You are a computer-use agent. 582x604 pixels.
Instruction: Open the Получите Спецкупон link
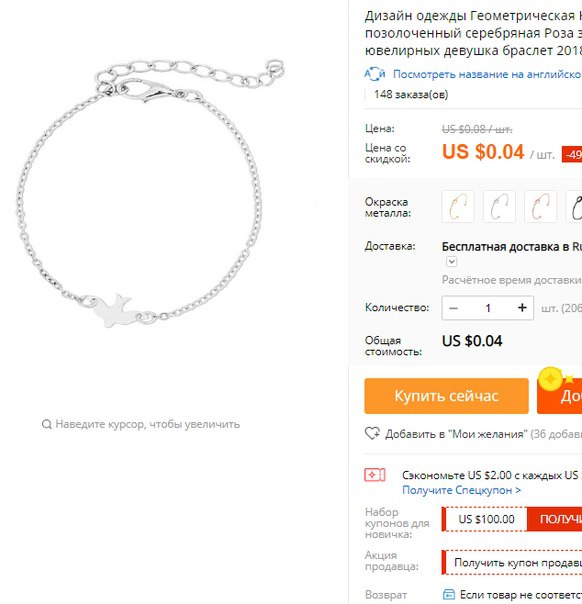pyautogui.click(x=461, y=490)
